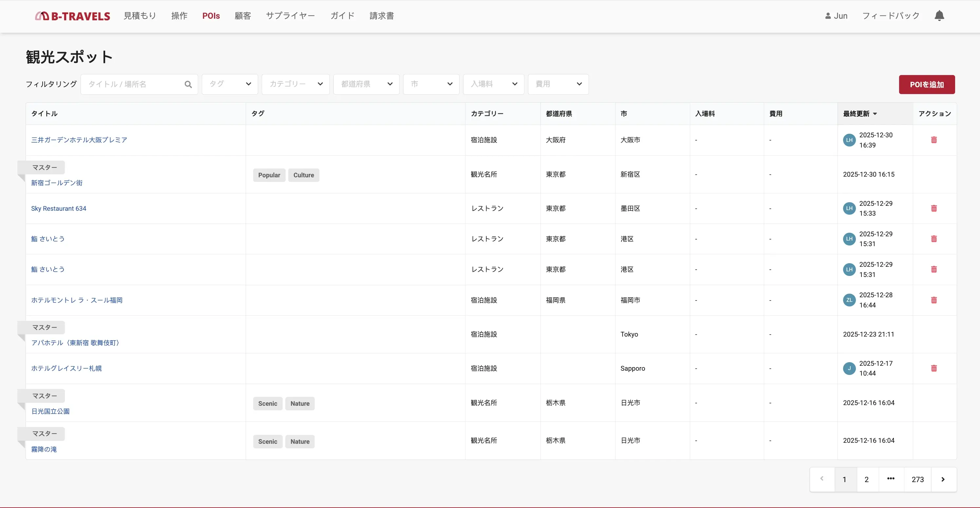980x508 pixels.
Task: Jump to last page 273
Action: 918,479
